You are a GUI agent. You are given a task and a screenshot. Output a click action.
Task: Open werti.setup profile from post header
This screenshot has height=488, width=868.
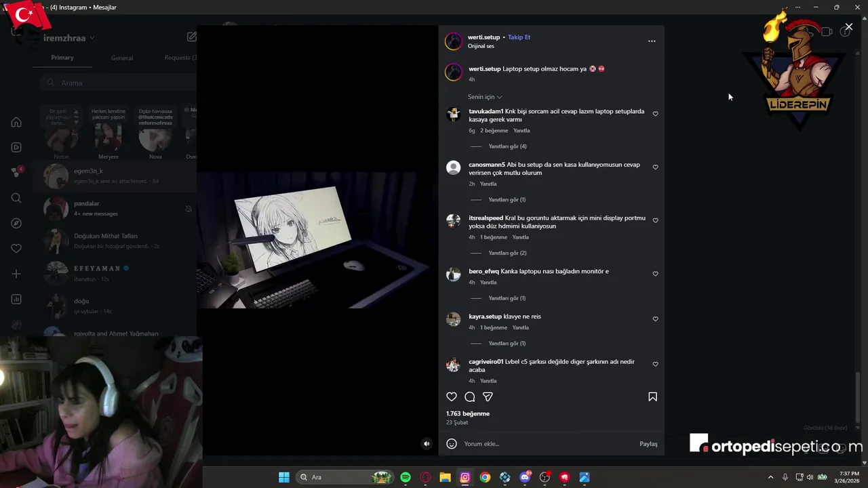click(484, 37)
